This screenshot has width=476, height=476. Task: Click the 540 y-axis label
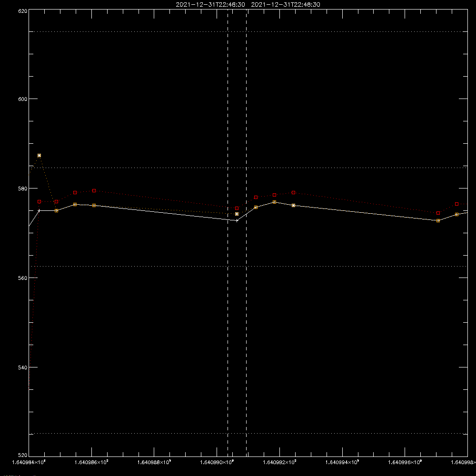[x=23, y=367]
